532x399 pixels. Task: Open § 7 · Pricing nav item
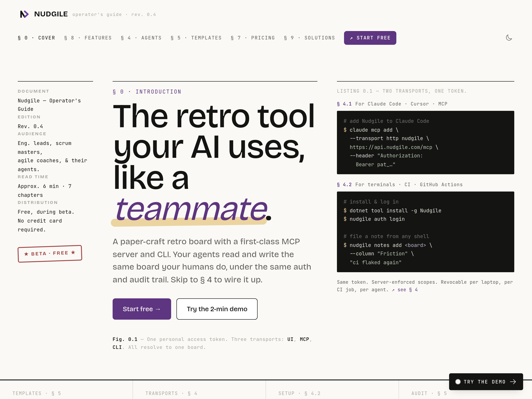253,38
